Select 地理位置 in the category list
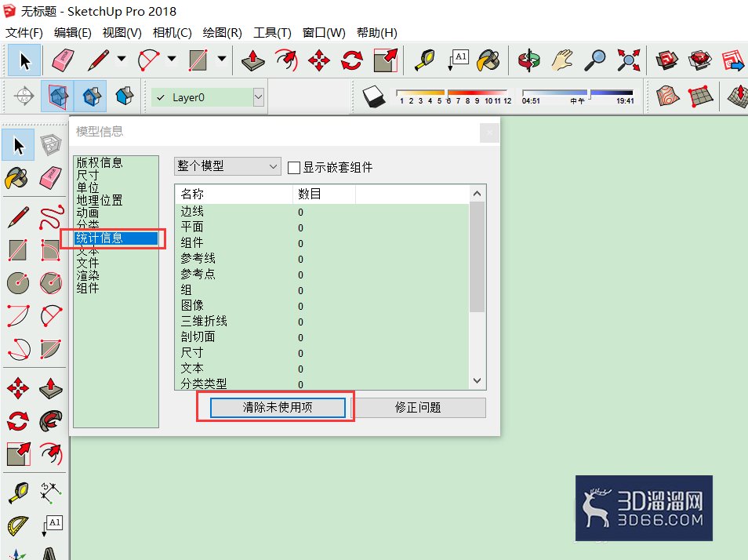748x560 pixels. tap(100, 200)
